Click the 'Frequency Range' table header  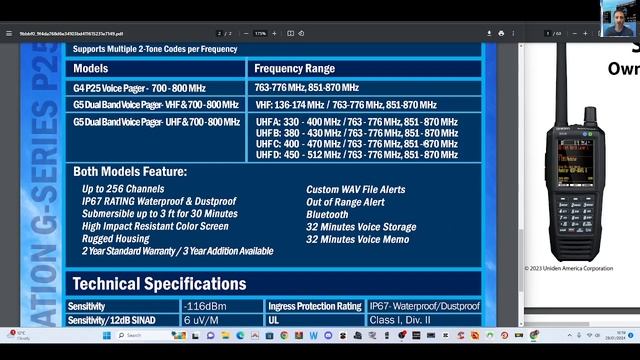pos(295,69)
